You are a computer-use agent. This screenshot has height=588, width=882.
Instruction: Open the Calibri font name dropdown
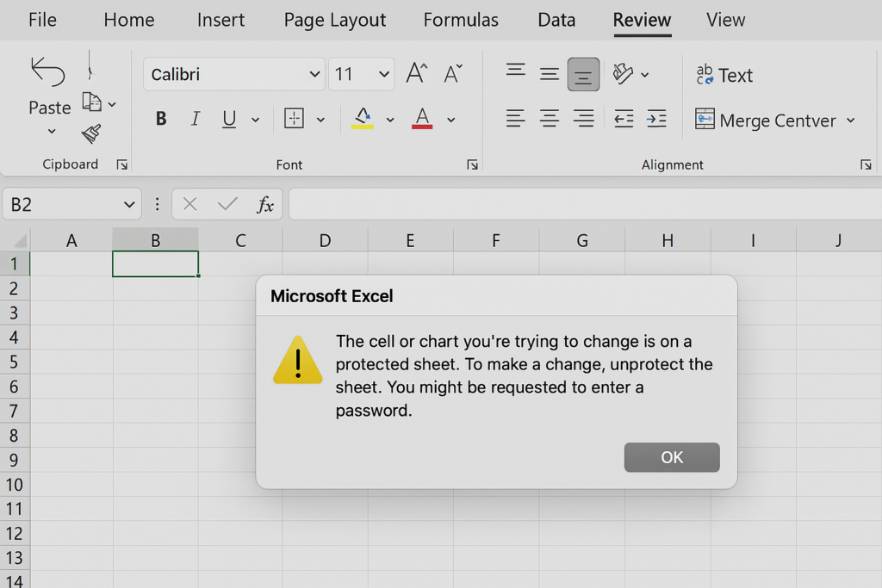click(x=314, y=75)
